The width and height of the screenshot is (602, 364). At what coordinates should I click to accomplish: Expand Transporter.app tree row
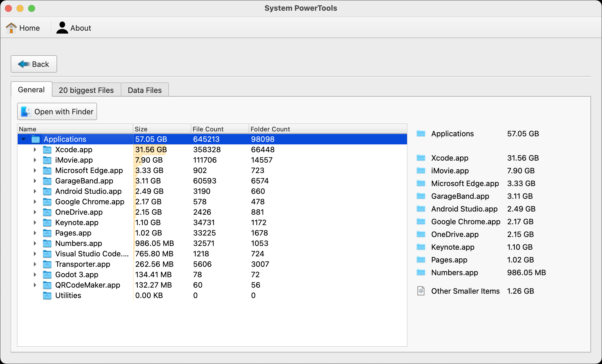tap(35, 264)
